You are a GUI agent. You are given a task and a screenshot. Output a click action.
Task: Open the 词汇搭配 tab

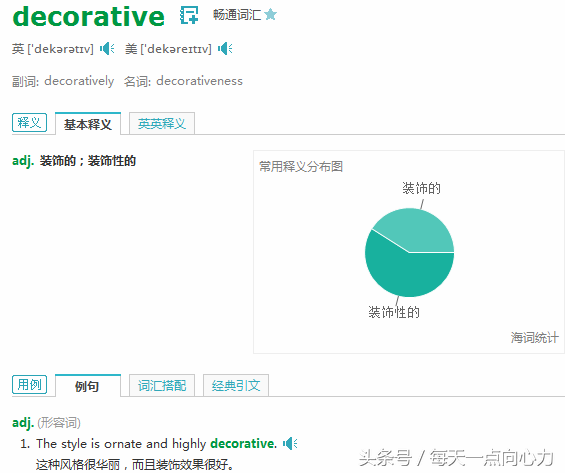pyautogui.click(x=162, y=386)
